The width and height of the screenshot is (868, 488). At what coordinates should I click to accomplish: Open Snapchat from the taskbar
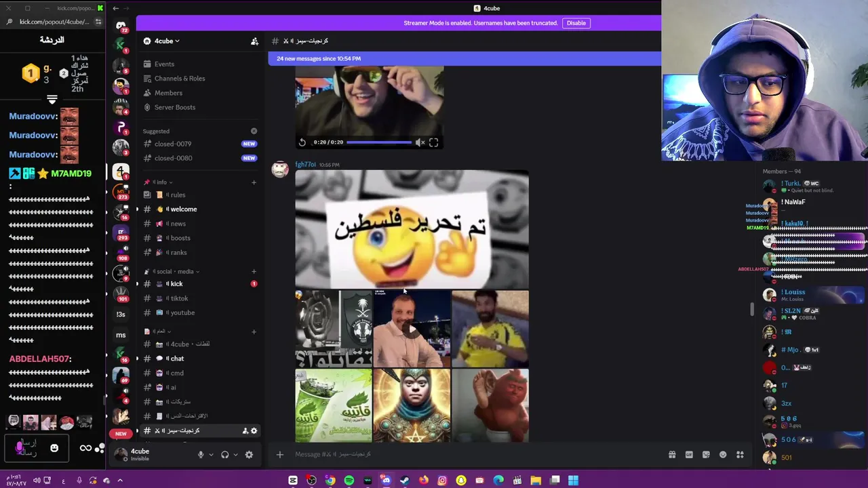pos(461,481)
